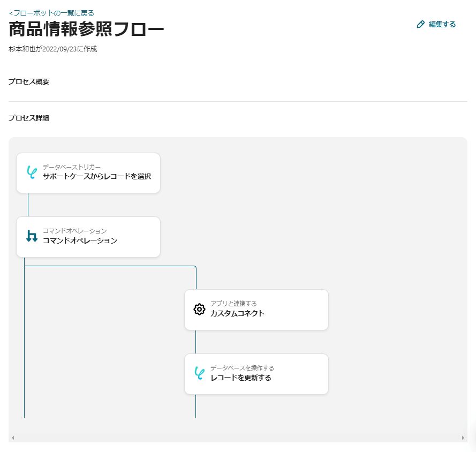The image size is (476, 452).
Task: Click the データベースを操作する label
Action: 242,368
